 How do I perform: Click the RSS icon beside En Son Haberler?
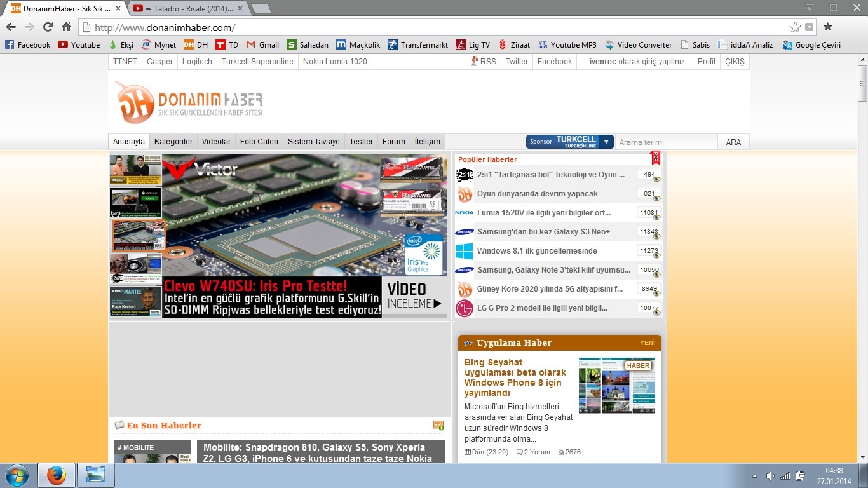click(x=438, y=425)
